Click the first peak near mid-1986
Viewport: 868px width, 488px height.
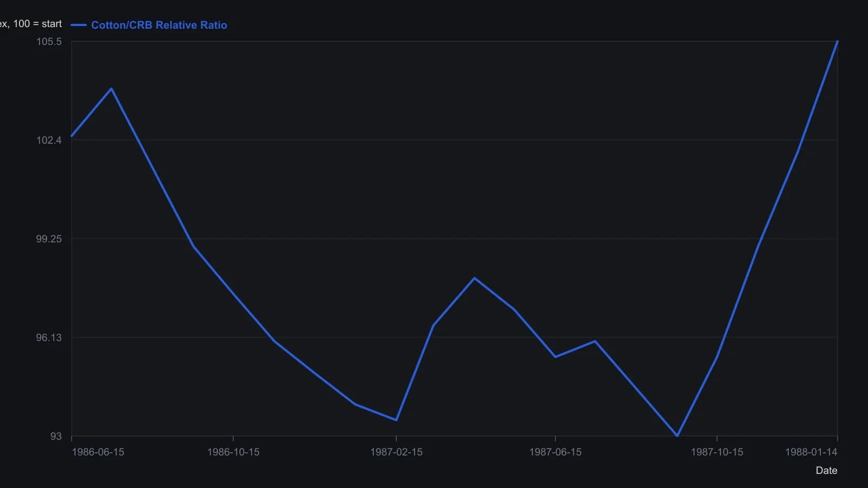coord(111,88)
